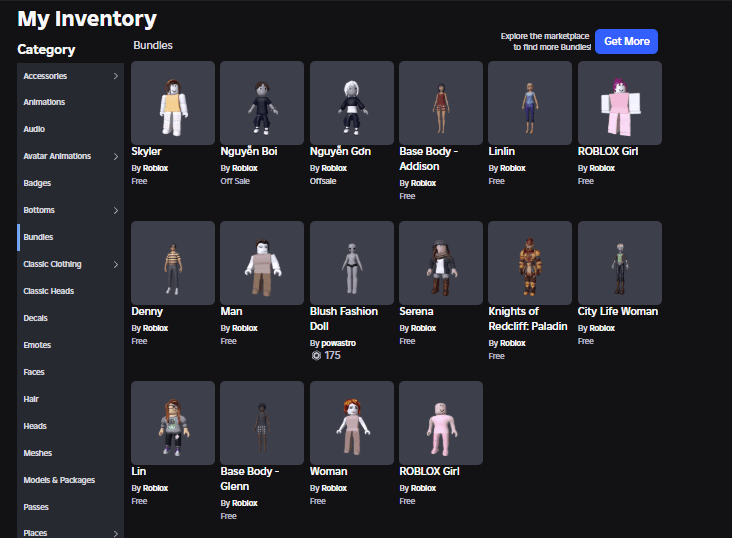The width and height of the screenshot is (732, 538).
Task: Click the My Inventory heading
Action: (87, 19)
